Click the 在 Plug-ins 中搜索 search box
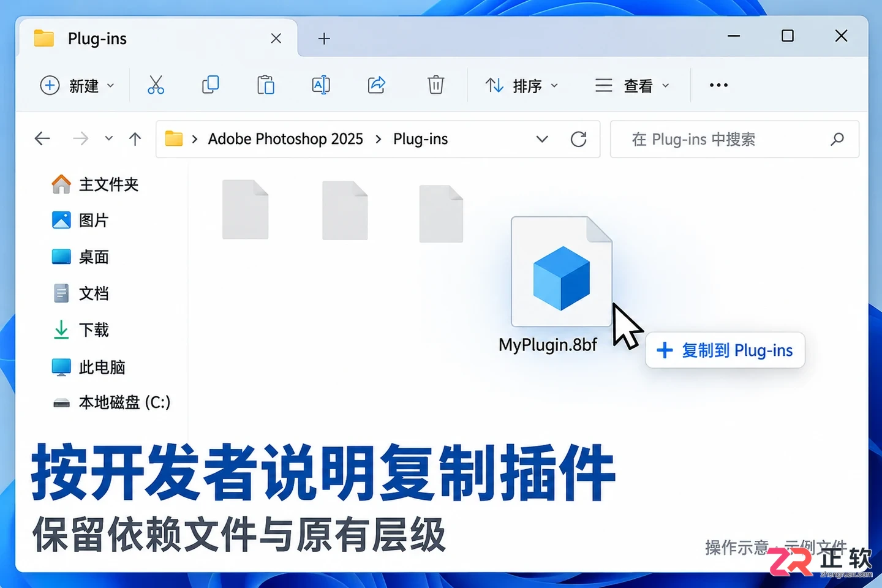Screen dimensions: 882x588 click(x=734, y=139)
